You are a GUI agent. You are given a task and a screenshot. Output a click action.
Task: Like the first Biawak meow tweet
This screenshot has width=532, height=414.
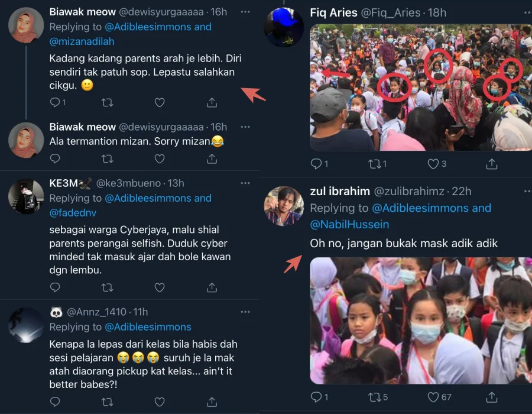point(160,102)
